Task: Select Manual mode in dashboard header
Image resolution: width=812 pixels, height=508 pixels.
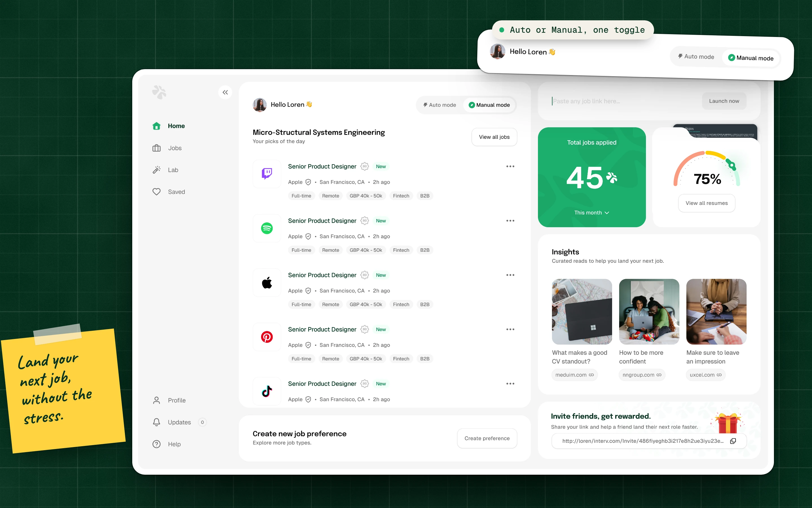Action: [x=489, y=105]
